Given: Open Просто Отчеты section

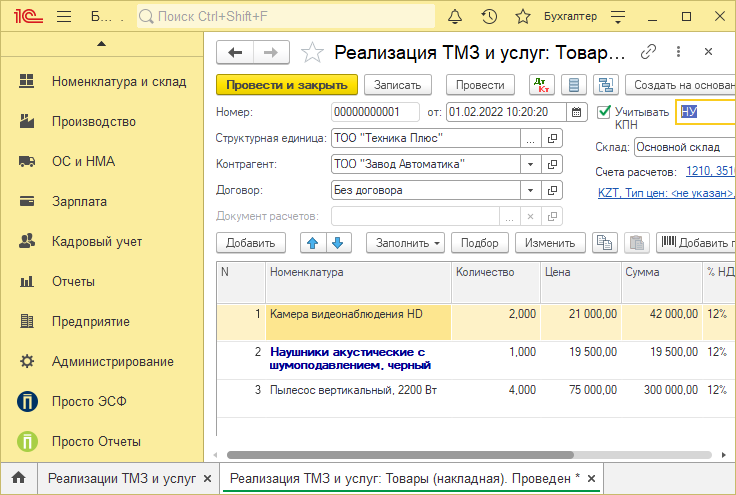Looking at the screenshot, I should tap(103, 442).
